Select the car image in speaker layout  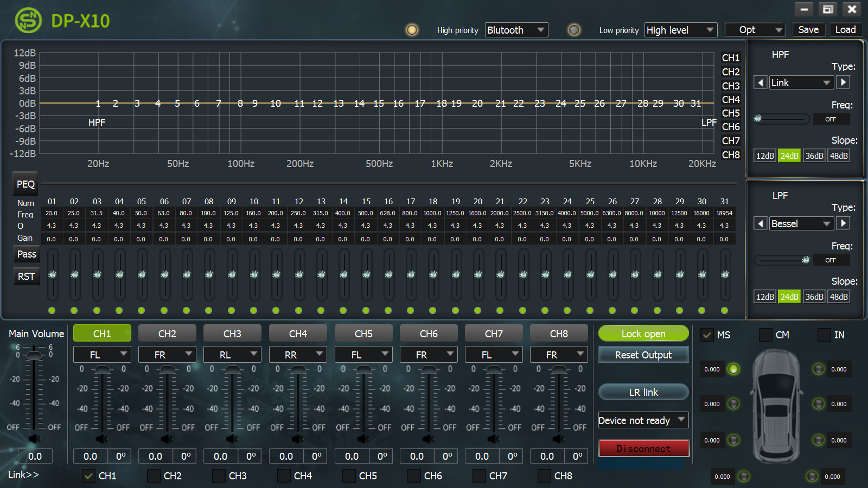(775, 404)
